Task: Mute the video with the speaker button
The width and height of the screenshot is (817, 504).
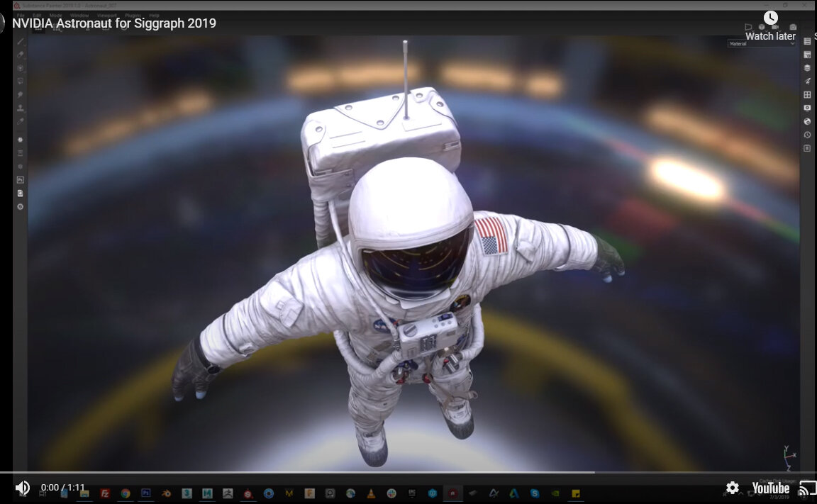Action: tap(23, 488)
